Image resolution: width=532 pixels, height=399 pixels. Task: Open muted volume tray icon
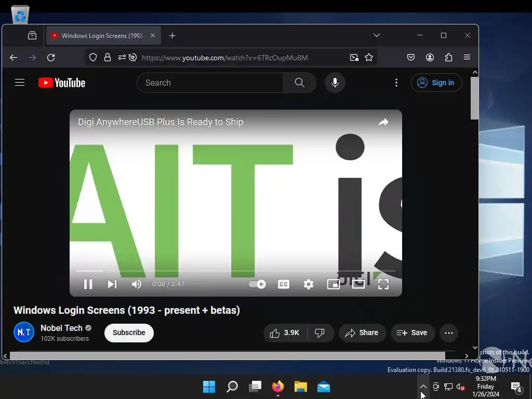[x=460, y=387]
